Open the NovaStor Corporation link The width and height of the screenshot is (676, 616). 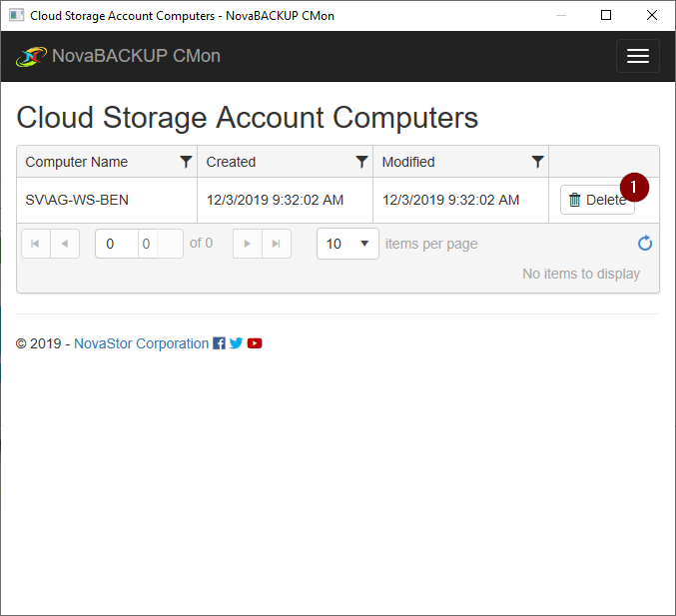click(142, 343)
